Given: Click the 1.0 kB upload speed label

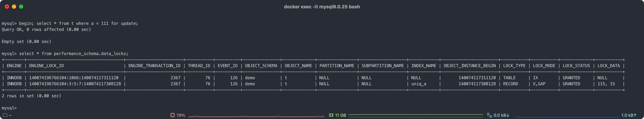Looking at the screenshot, I should 629,115.
